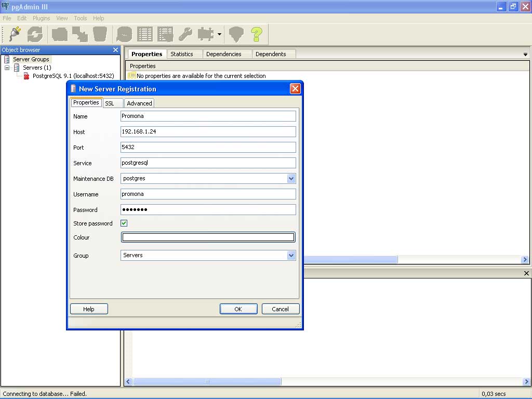Click the SQL query tool icon
The height and width of the screenshot is (399, 532).
click(x=124, y=34)
